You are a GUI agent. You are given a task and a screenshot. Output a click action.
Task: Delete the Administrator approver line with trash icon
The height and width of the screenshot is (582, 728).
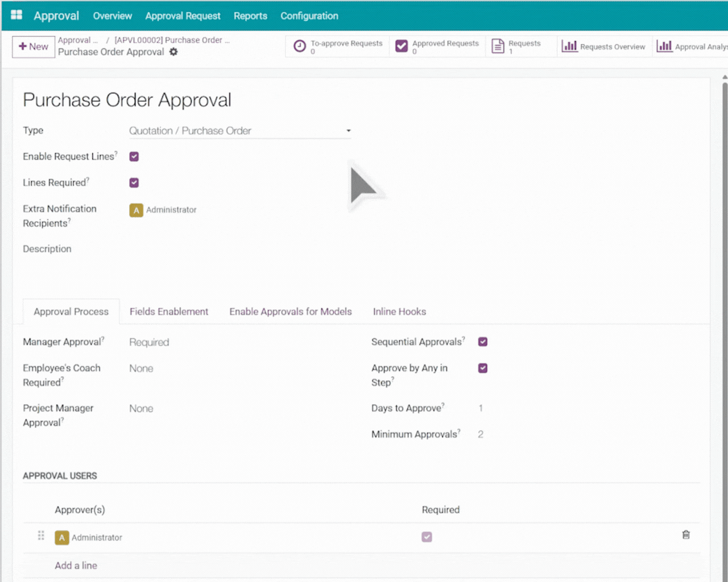click(x=686, y=535)
